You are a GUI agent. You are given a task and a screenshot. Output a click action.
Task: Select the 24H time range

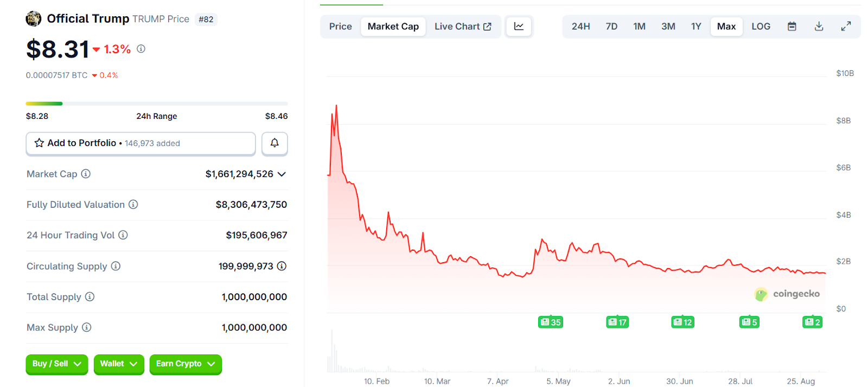click(580, 27)
